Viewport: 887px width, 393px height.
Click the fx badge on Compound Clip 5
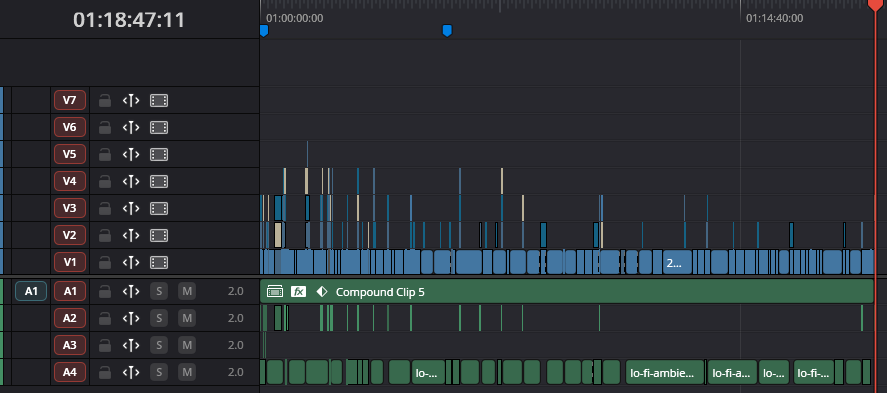click(x=298, y=292)
